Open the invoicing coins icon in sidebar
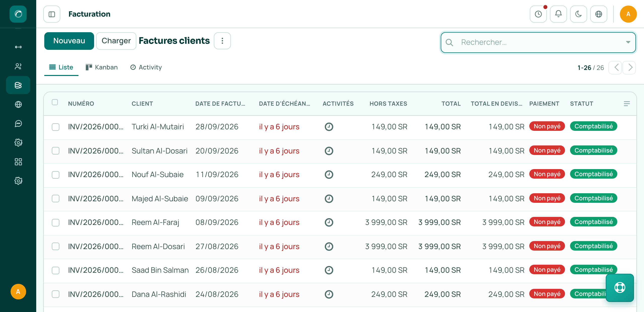The image size is (644, 312). pos(18,85)
